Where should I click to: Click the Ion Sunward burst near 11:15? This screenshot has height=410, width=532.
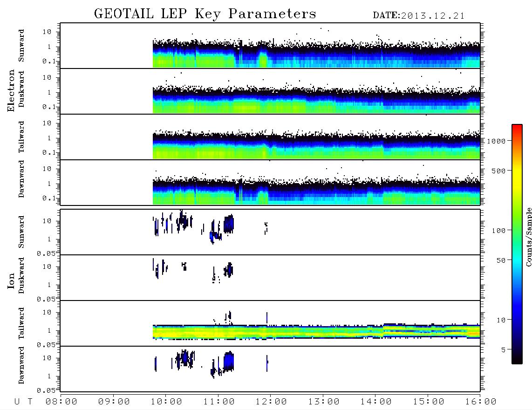(x=229, y=224)
